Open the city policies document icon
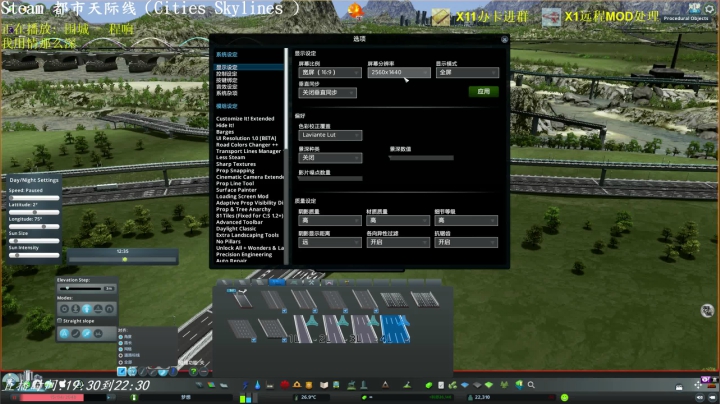 tap(441, 385)
